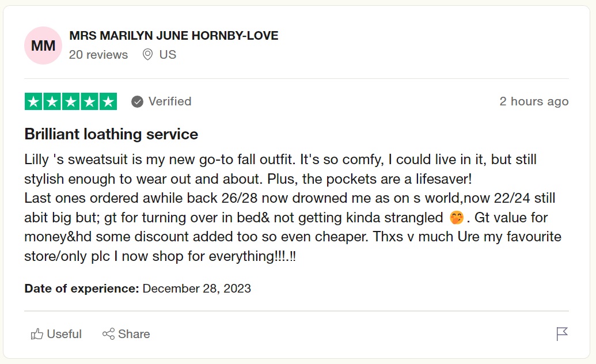Image resolution: width=596 pixels, height=364 pixels.
Task: Click the Verified label text
Action: [170, 101]
